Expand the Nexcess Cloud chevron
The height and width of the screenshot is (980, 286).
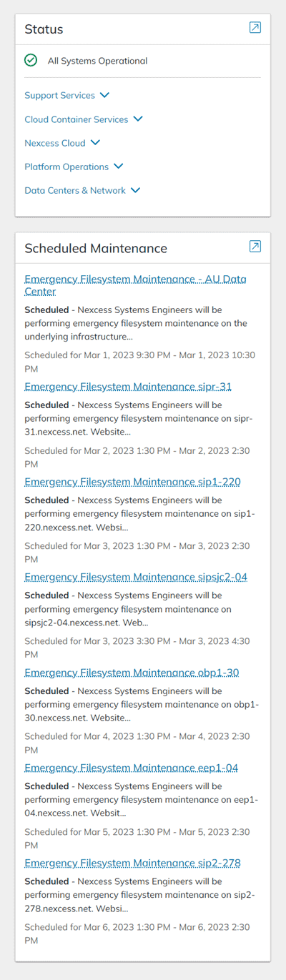tap(96, 142)
